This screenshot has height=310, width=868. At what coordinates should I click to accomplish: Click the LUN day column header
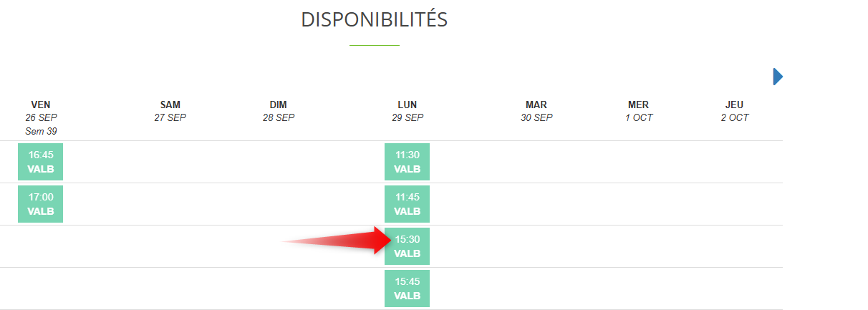[408, 105]
